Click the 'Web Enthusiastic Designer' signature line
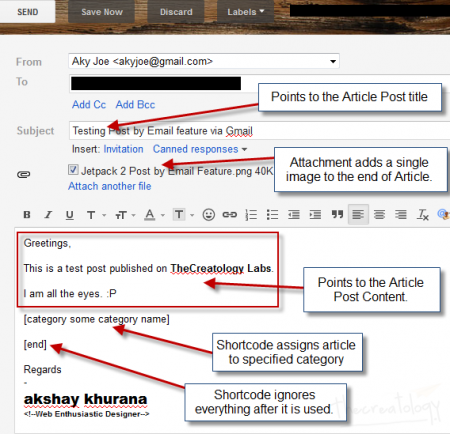Image resolution: width=450 pixels, height=434 pixels. pos(87,414)
